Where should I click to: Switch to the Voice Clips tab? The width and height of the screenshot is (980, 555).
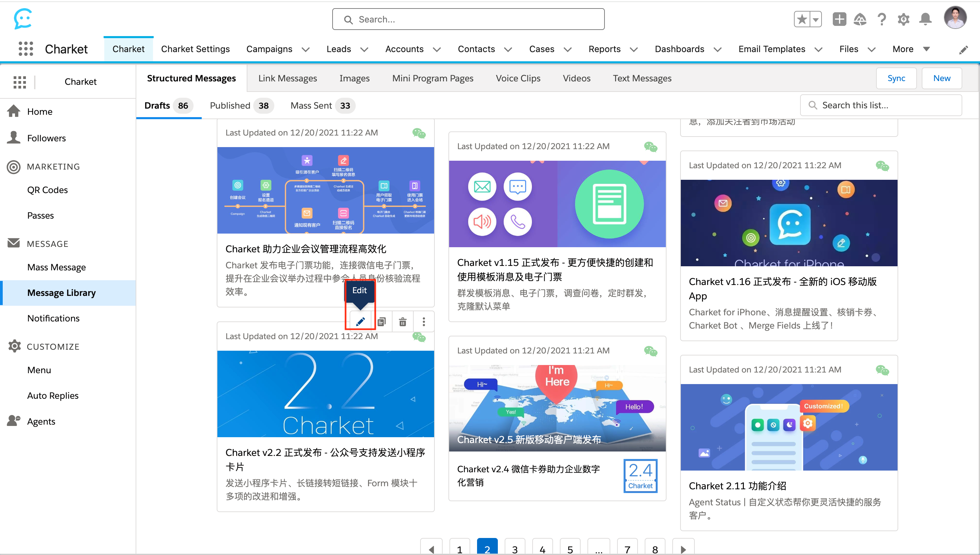coord(518,78)
